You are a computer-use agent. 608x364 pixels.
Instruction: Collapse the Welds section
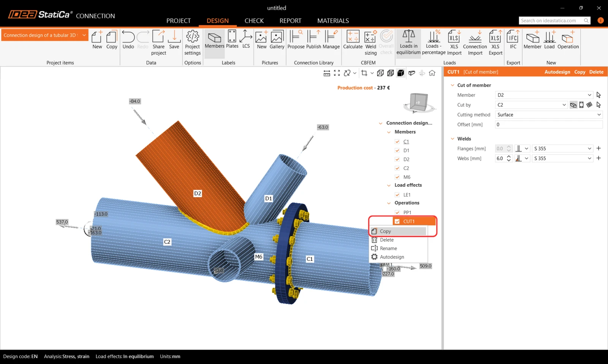[452, 139]
